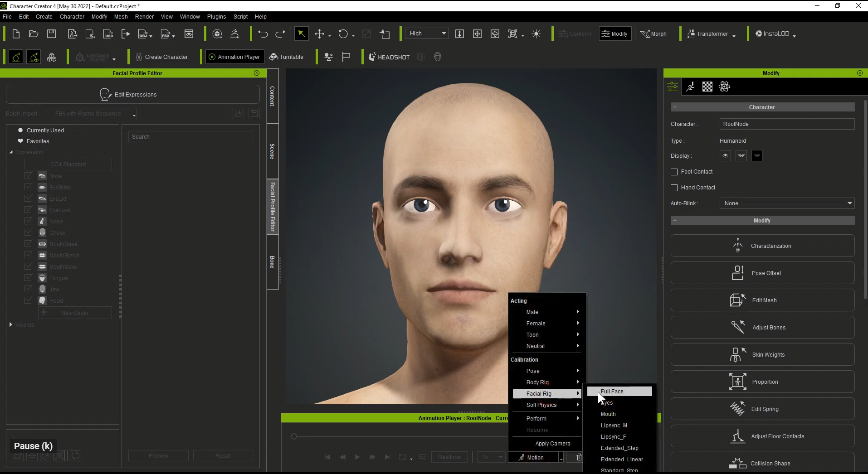
Task: Click the New Project icon
Action: pyautogui.click(x=16, y=34)
